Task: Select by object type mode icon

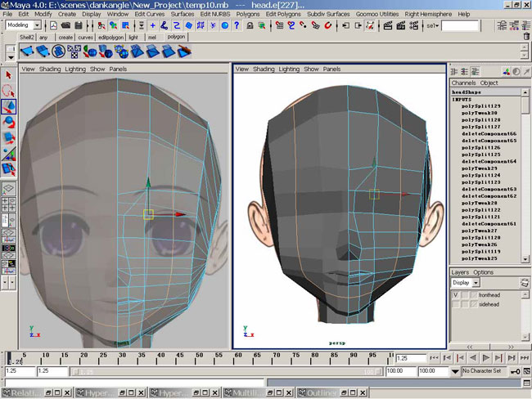Action: (x=113, y=25)
